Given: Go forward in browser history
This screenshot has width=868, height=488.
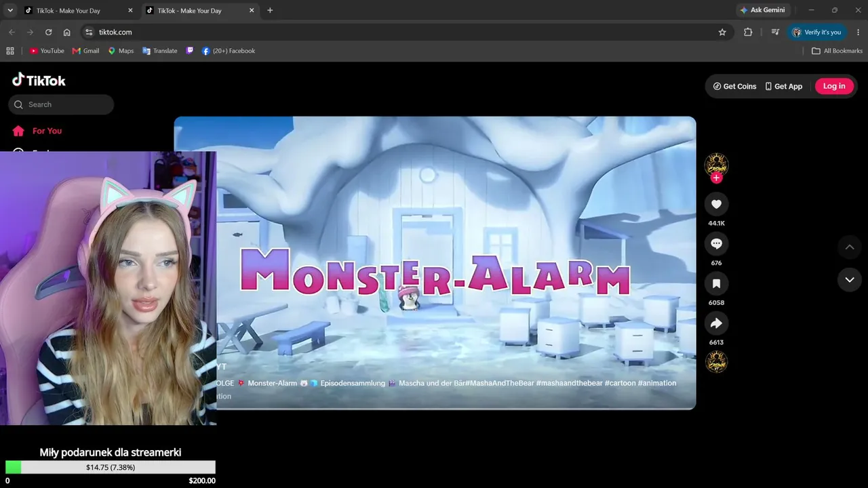Looking at the screenshot, I should tap(30, 32).
